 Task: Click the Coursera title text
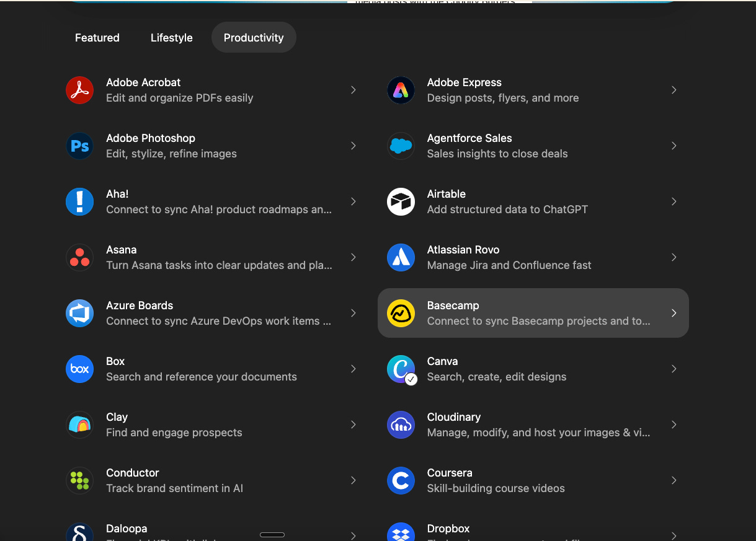450,473
